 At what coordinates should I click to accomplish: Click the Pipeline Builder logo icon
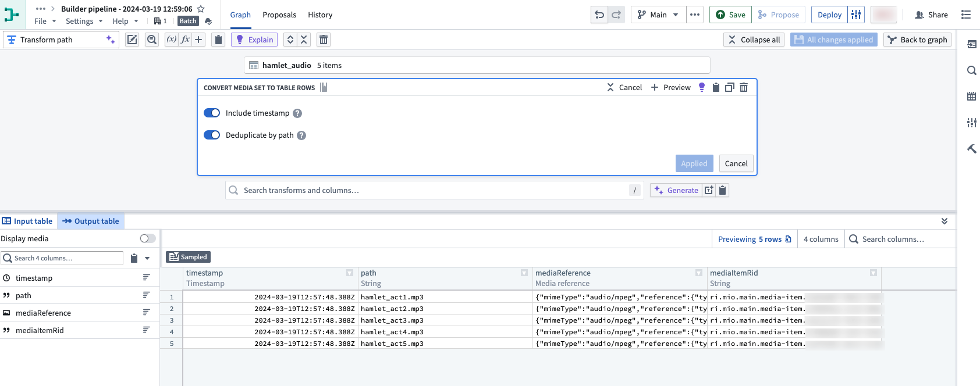coord(12,15)
